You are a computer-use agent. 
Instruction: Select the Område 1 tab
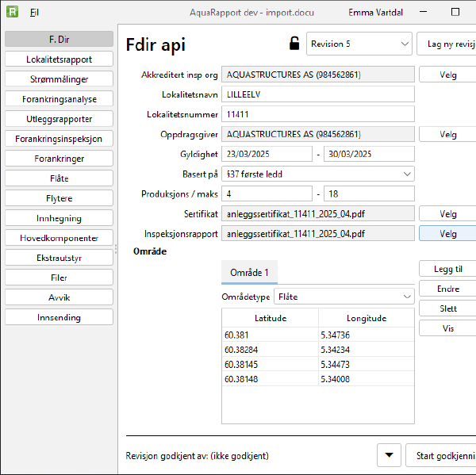pyautogui.click(x=249, y=273)
